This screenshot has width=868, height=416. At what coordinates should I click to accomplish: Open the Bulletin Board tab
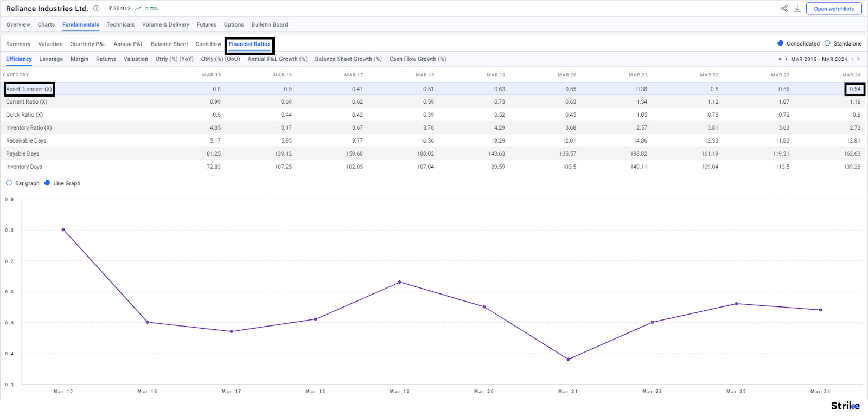click(x=270, y=24)
